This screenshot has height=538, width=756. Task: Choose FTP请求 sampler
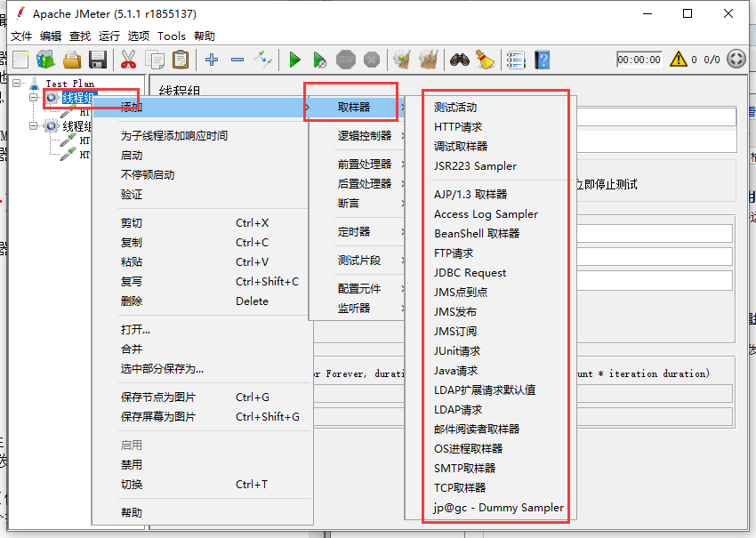coord(491,253)
